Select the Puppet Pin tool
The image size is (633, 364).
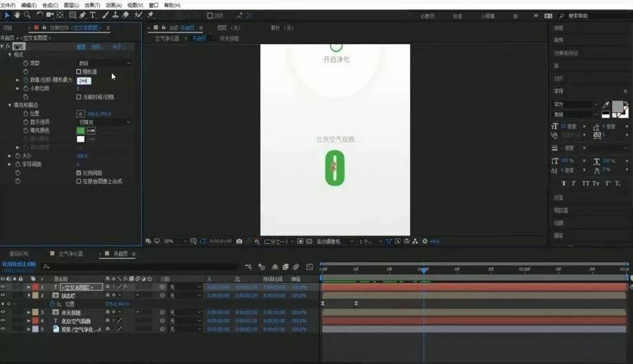151,15
